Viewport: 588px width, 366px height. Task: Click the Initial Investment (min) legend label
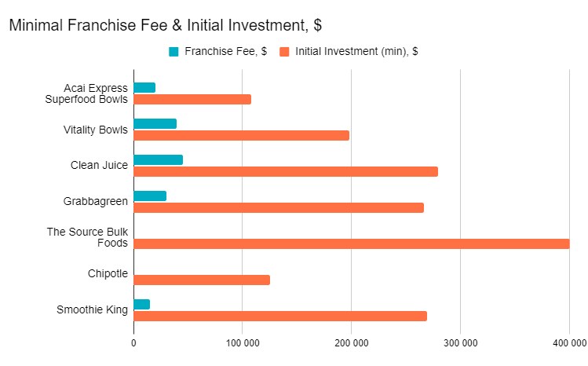point(356,51)
